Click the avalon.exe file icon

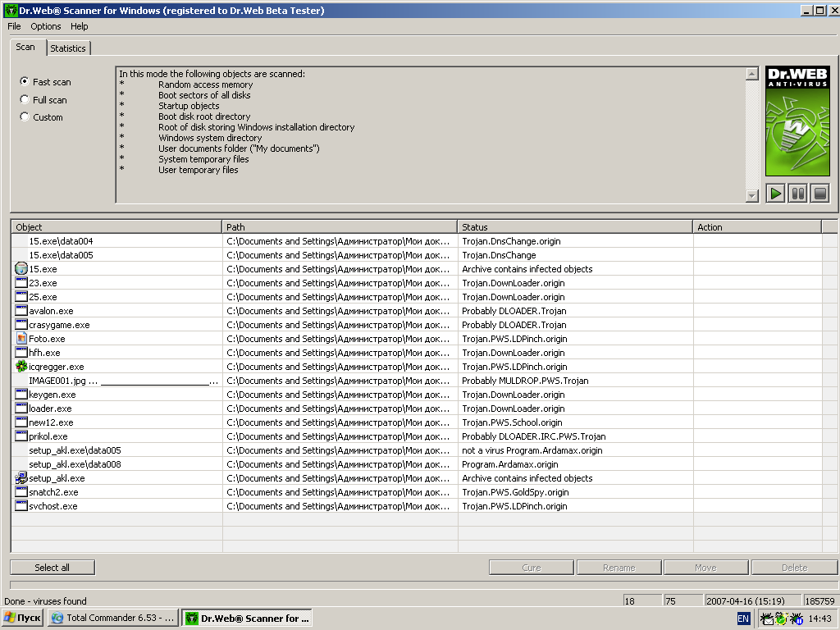[21, 311]
